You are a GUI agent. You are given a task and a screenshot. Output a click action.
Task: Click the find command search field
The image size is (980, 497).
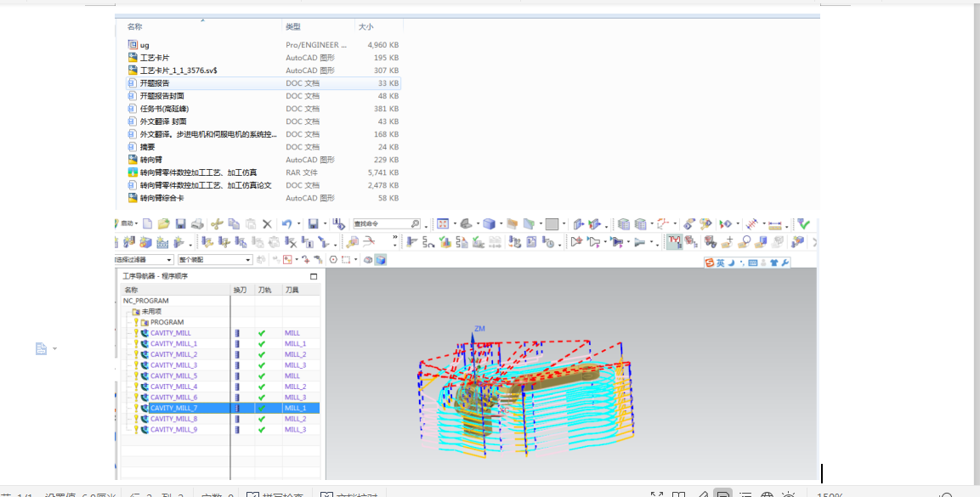(381, 224)
